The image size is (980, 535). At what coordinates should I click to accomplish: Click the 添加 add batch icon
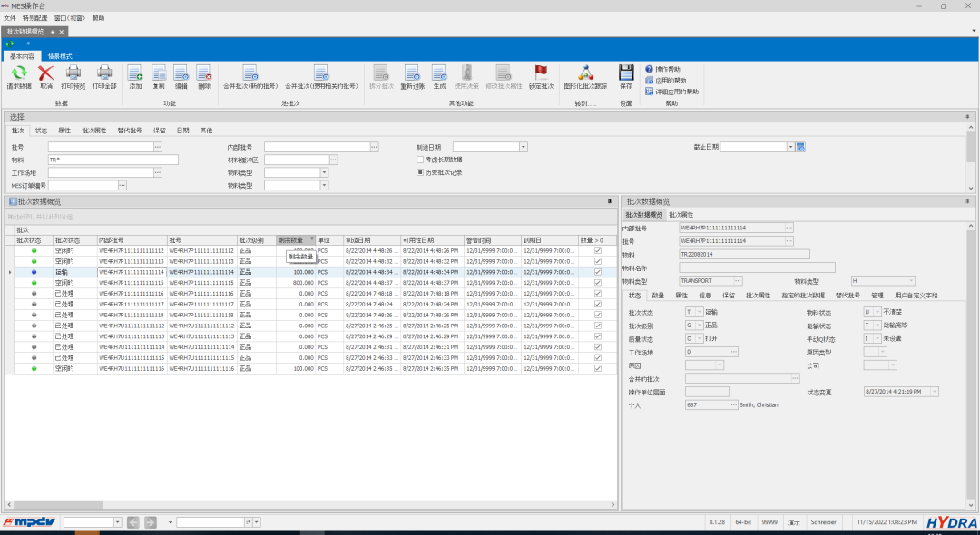click(x=135, y=73)
